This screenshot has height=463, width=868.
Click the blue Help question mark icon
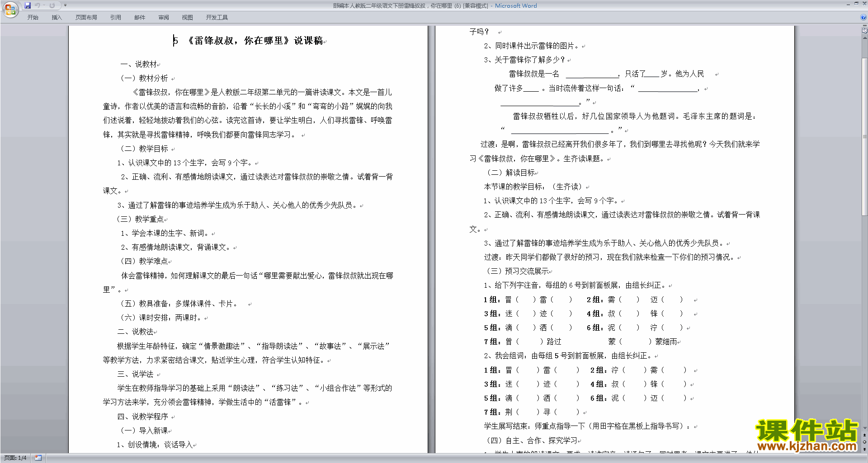(863, 17)
